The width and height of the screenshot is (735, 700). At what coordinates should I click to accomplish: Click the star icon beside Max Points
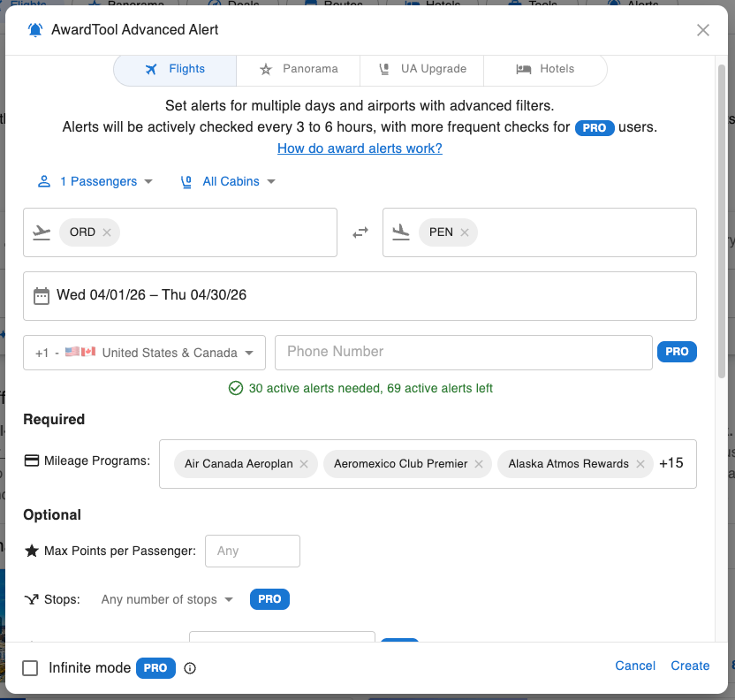30,550
